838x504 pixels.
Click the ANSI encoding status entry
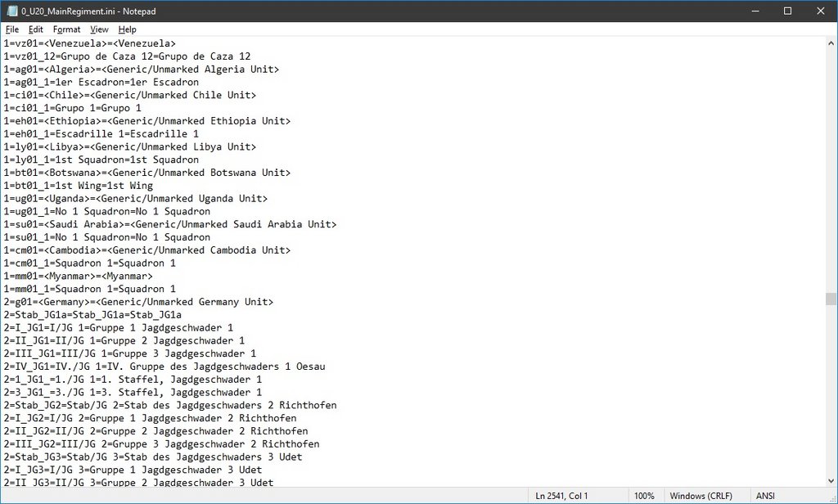tap(765, 496)
